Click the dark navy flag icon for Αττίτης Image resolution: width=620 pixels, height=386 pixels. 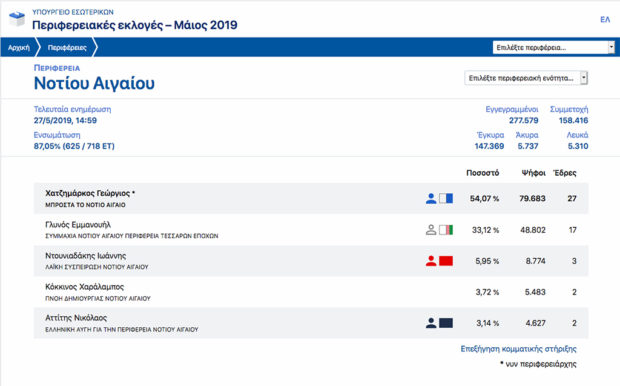coord(446,323)
